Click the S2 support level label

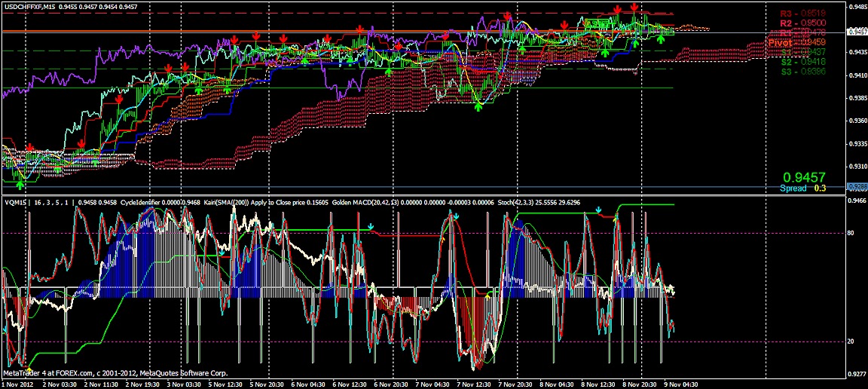[x=802, y=62]
